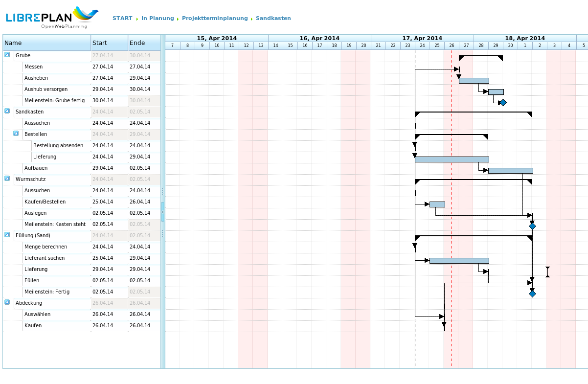Select the Sandkasten breadcrumb item
Viewport: 588px width, 384px height.
click(273, 19)
